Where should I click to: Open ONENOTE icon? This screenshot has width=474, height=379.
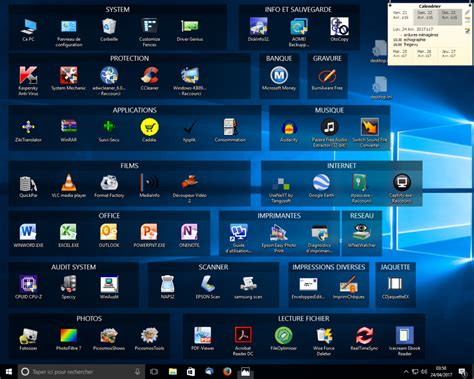pos(190,232)
